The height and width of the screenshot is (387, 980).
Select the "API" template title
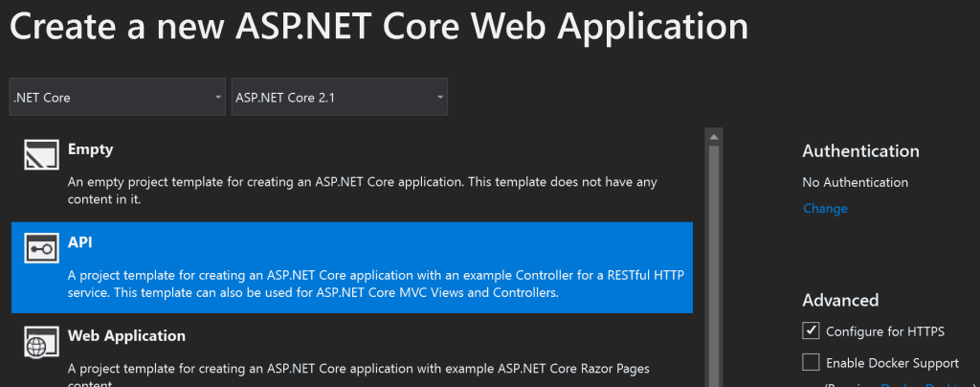tap(80, 242)
